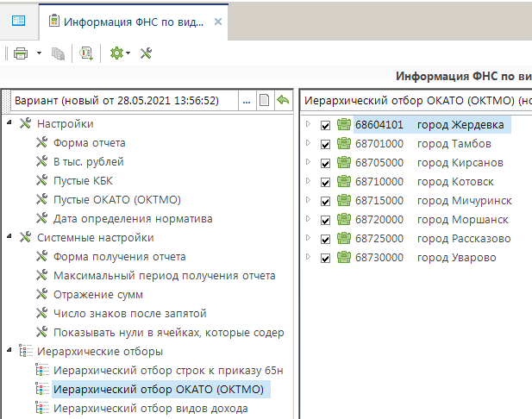Image resolution: width=532 pixels, height=419 pixels.
Task: Click the printer icon in toolbar
Action: (21, 53)
